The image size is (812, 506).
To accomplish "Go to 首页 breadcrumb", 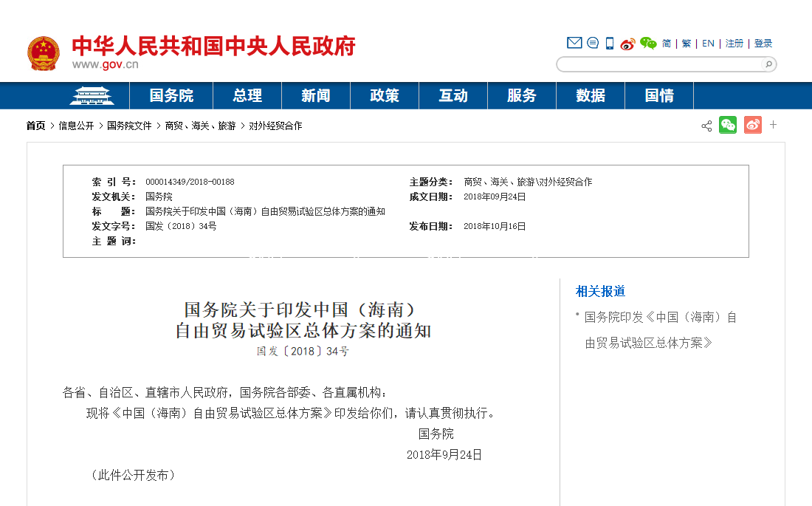I will 35,126.
